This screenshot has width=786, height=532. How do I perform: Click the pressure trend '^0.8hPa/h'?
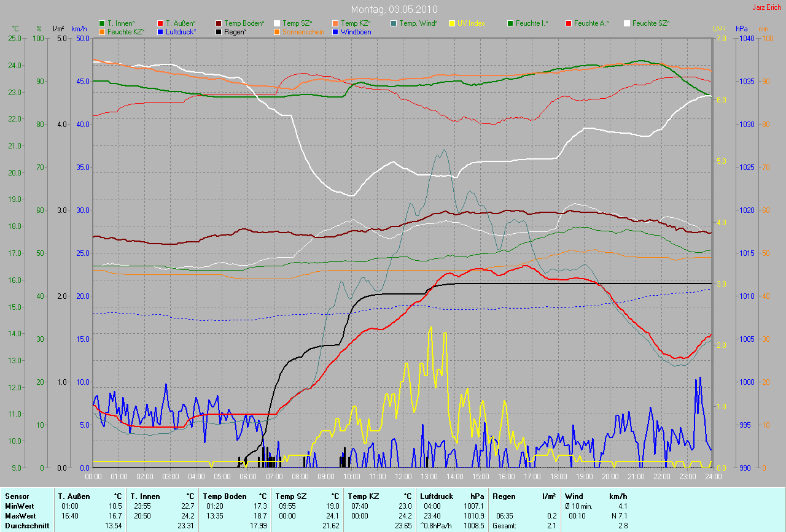(436, 526)
